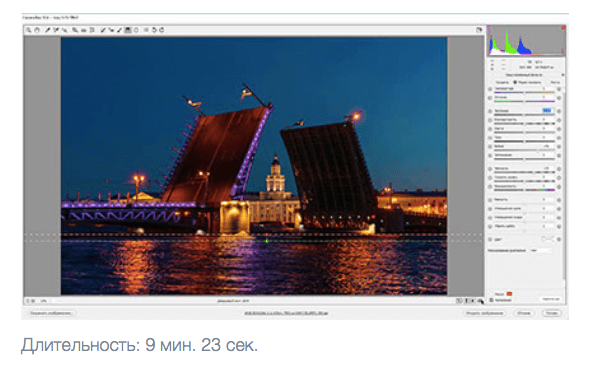Select the Spot Removal tool
Screen dimensions: 598x391
103,30
